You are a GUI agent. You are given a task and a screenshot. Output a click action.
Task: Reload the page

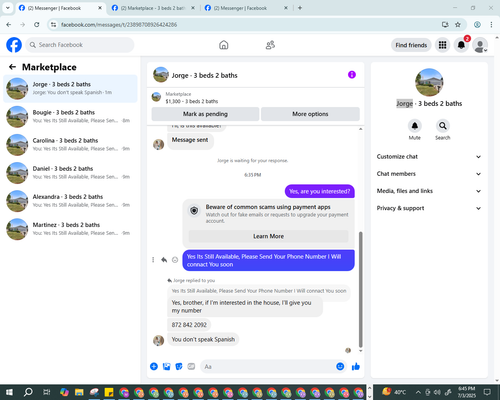[x=37, y=24]
